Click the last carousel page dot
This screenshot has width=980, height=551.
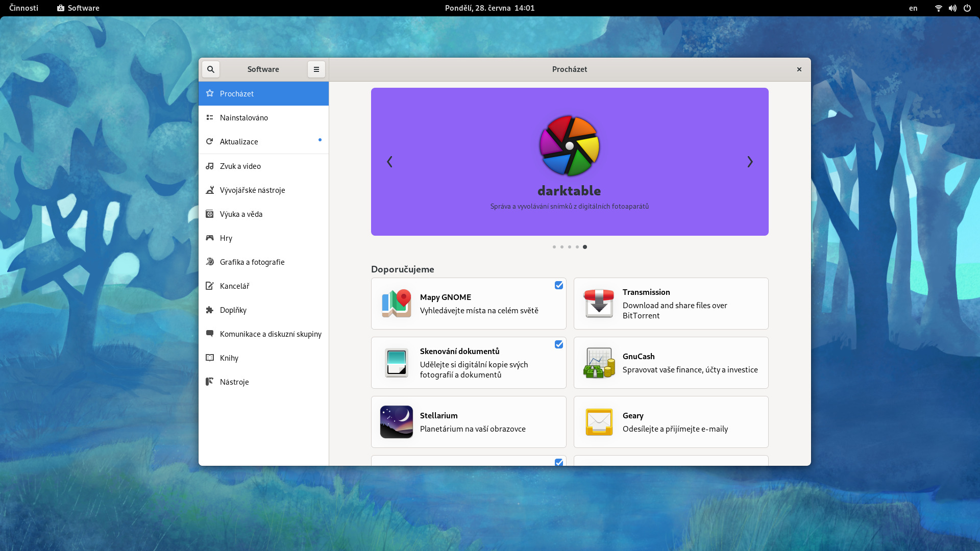click(585, 247)
